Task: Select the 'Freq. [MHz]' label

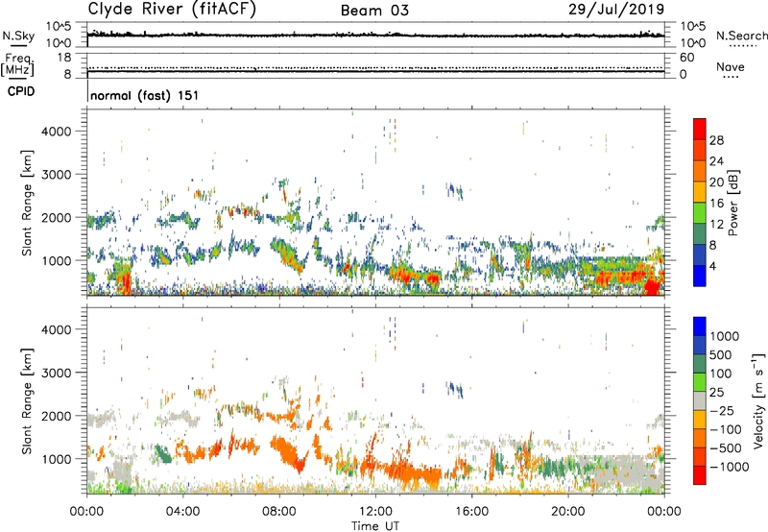Action: pyautogui.click(x=17, y=64)
